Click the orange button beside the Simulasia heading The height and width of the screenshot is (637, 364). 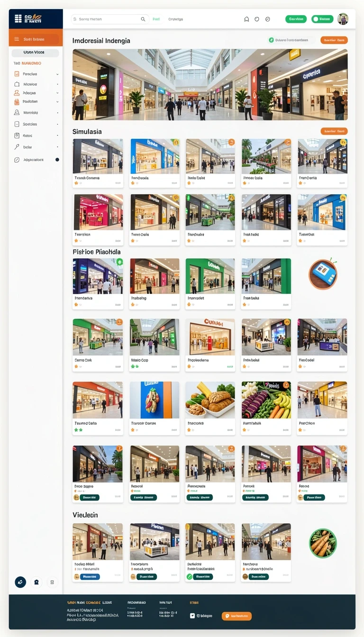point(334,131)
